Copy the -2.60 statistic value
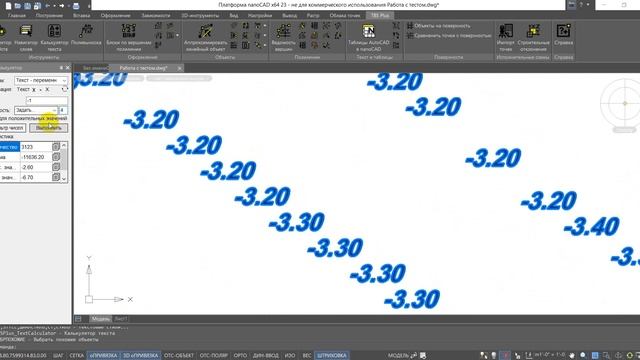This screenshot has height=360, width=640. pyautogui.click(x=56, y=167)
